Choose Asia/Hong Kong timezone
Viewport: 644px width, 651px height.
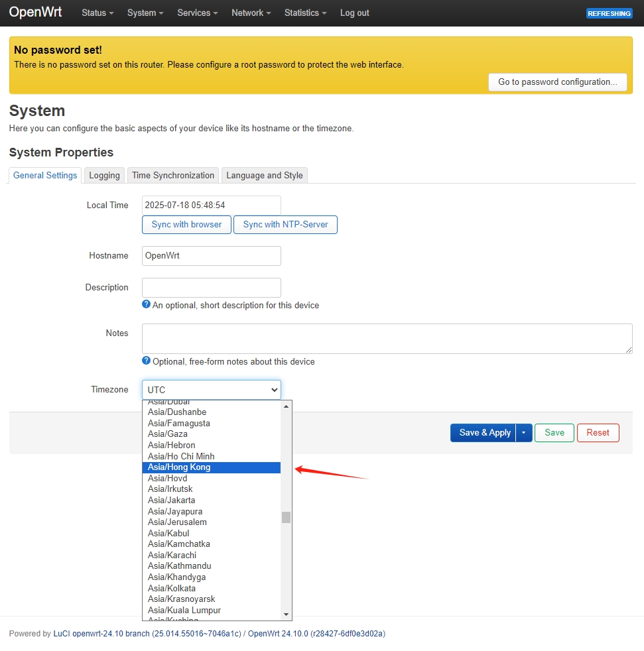(x=212, y=467)
